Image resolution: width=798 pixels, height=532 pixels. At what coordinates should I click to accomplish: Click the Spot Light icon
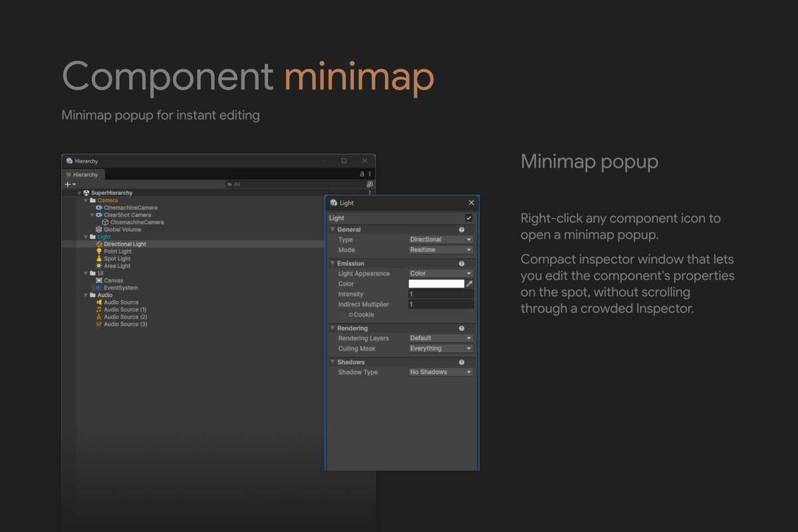(99, 259)
